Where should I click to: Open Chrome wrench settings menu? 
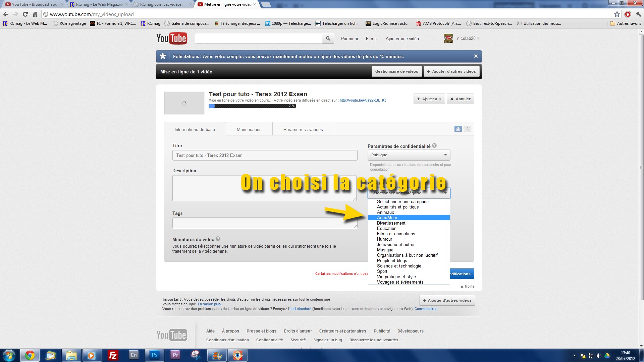coord(638,14)
